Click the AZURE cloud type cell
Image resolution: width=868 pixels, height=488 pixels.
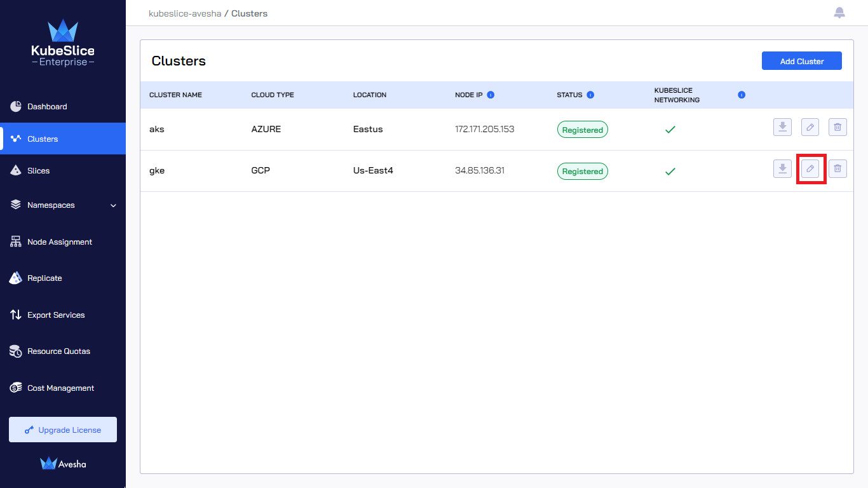tap(266, 129)
